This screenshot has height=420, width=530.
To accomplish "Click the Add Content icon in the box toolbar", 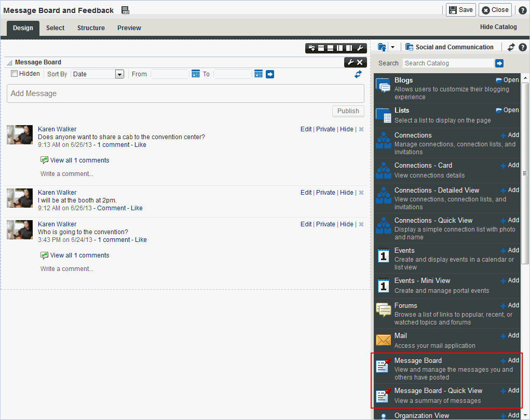I will (311, 48).
